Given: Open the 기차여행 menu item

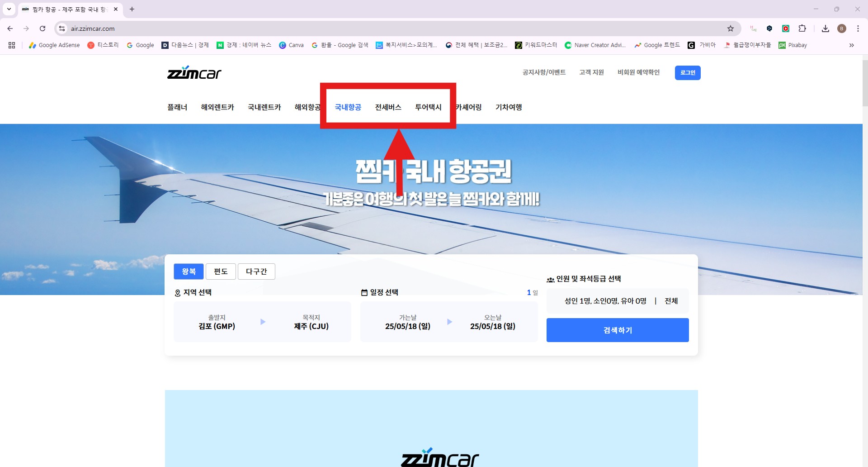Looking at the screenshot, I should point(508,107).
